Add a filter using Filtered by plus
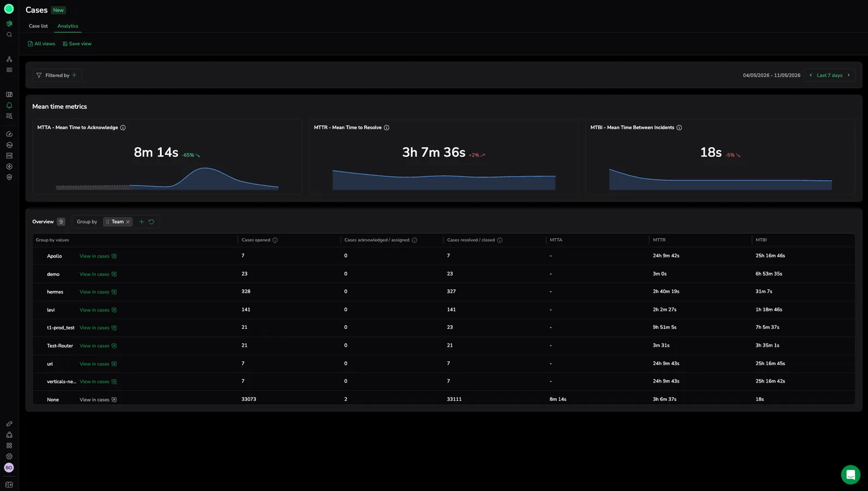The image size is (868, 491). 74,75
